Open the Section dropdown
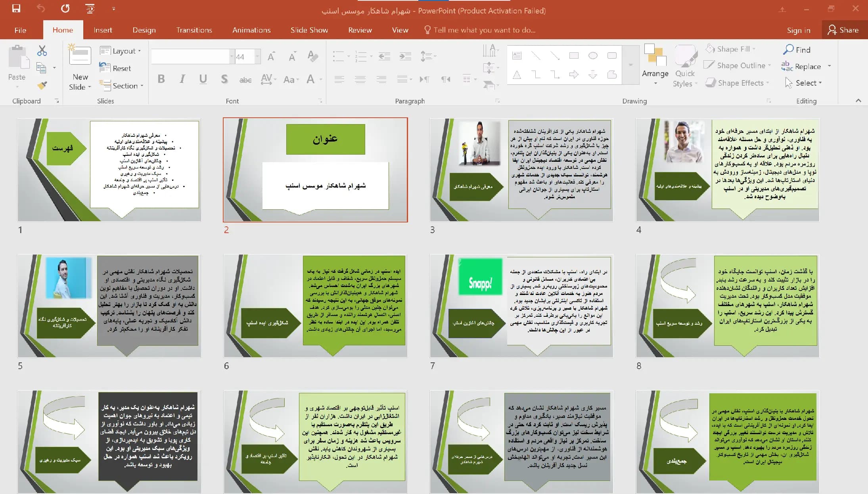Viewport: 868px width, 494px height. (x=121, y=85)
